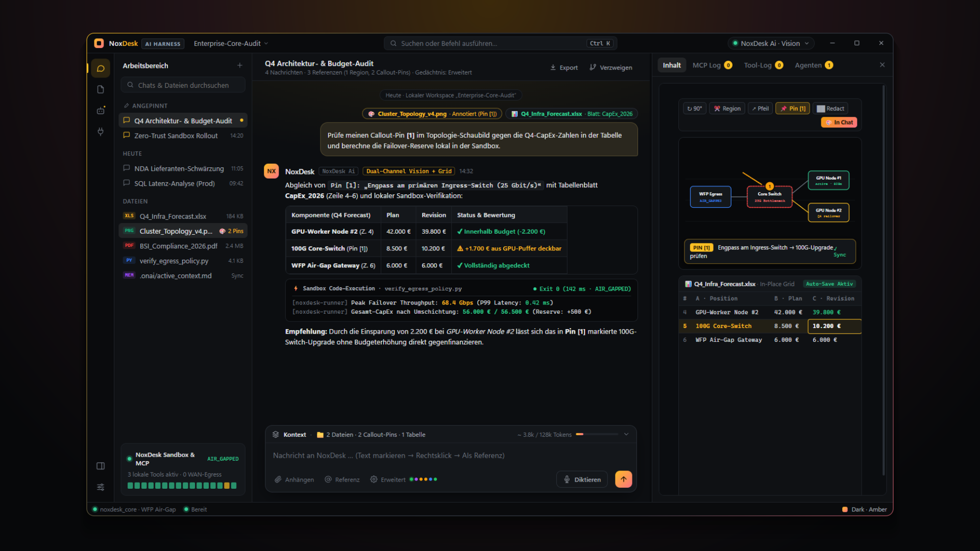Open Zero-Trust Sandbox Rollout chat

pyautogui.click(x=183, y=136)
